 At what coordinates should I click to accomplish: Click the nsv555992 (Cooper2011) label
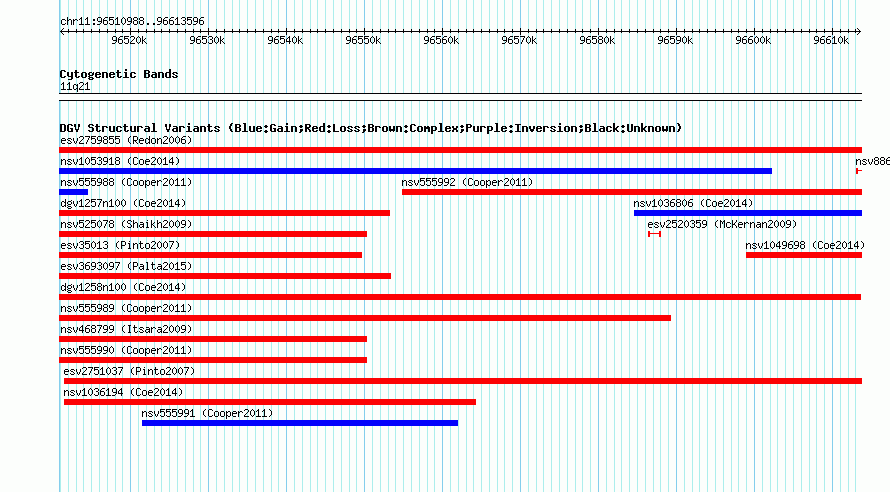tap(467, 182)
